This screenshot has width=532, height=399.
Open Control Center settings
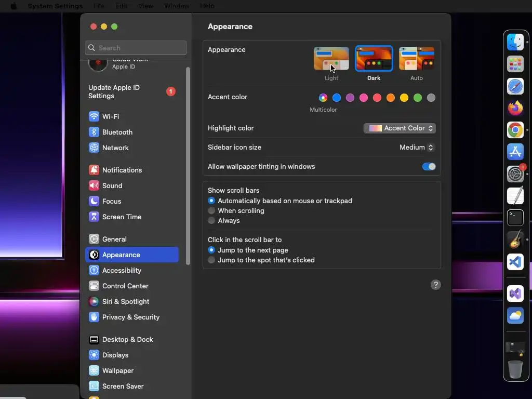[x=131, y=286]
